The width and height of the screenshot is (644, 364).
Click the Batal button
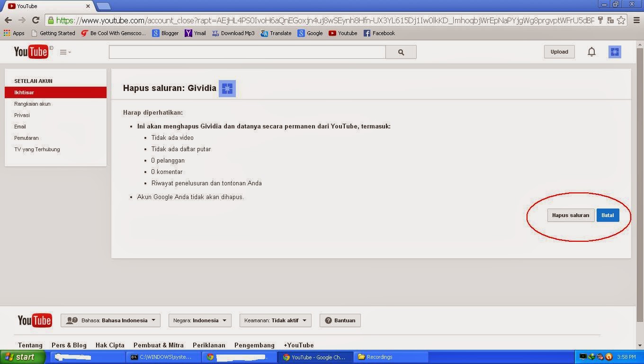pos(608,215)
